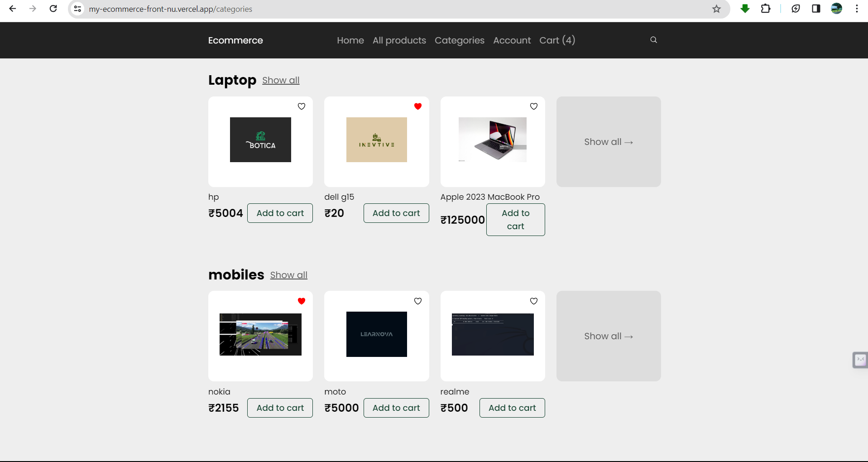Screen dimensions: 868x462
Task: Click the MacBook Pro product image
Action: tap(492, 140)
